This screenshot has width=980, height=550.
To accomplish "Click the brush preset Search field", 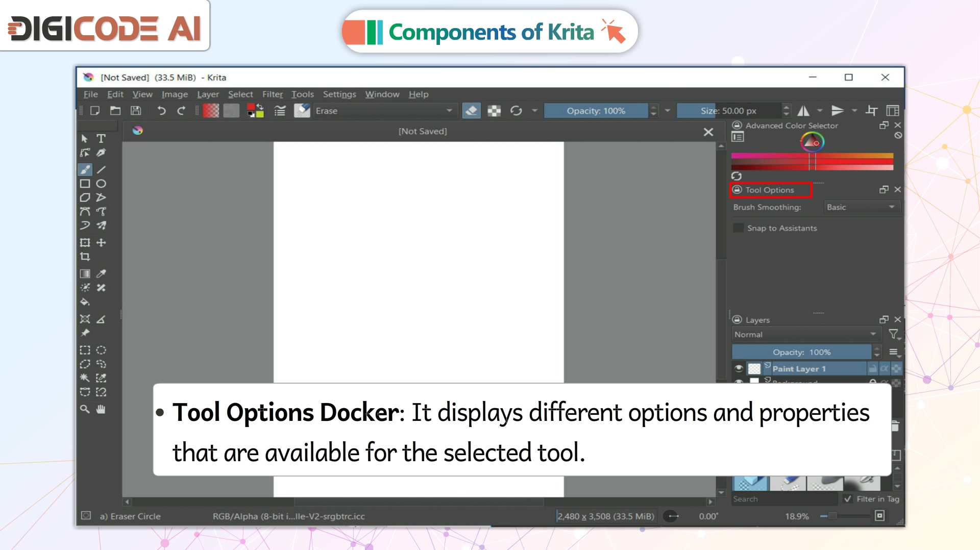I will (785, 499).
